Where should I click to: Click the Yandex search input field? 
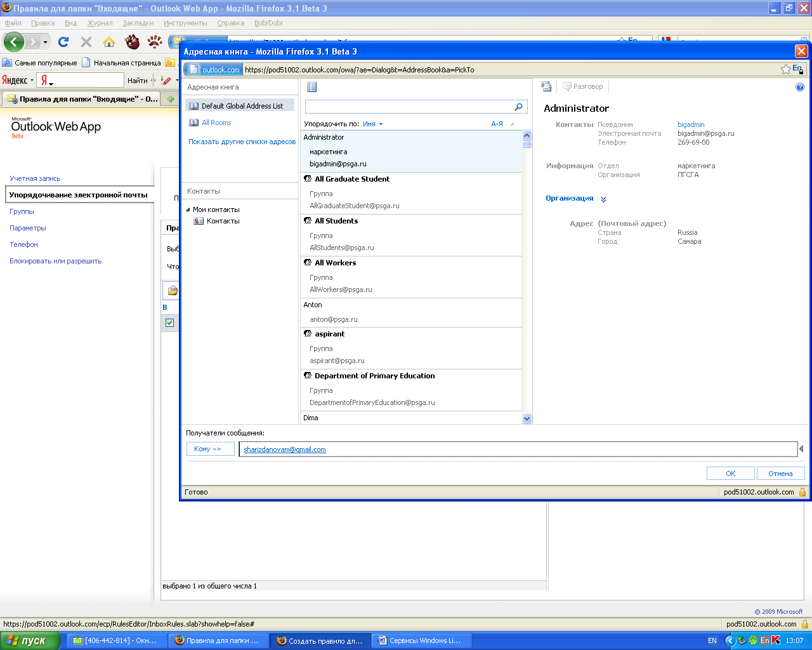pos(86,80)
